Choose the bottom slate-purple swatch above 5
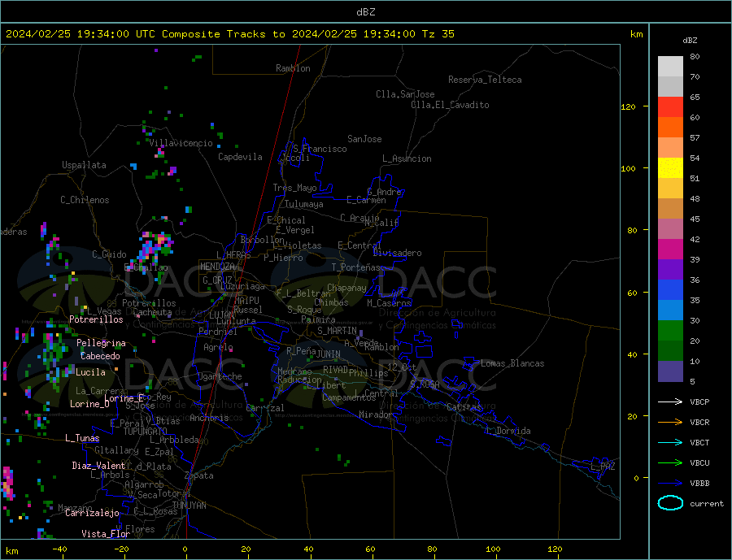Screen dimensions: 732x560 pyautogui.click(x=670, y=371)
